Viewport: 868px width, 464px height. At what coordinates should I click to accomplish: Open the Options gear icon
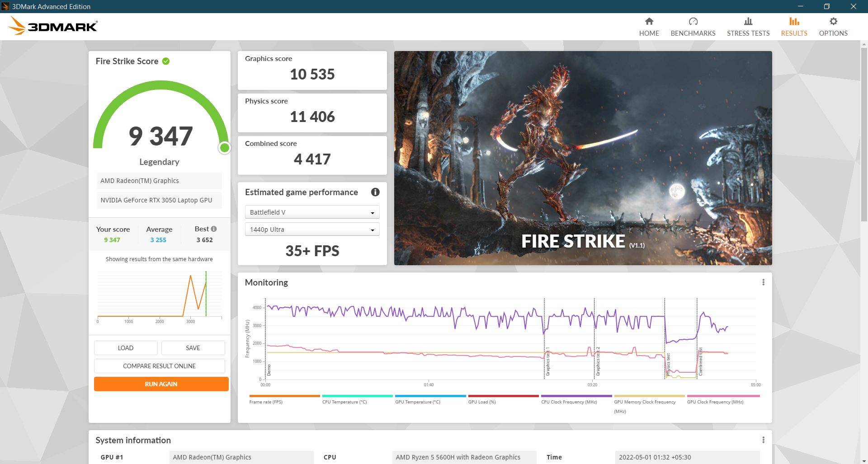coord(833,21)
